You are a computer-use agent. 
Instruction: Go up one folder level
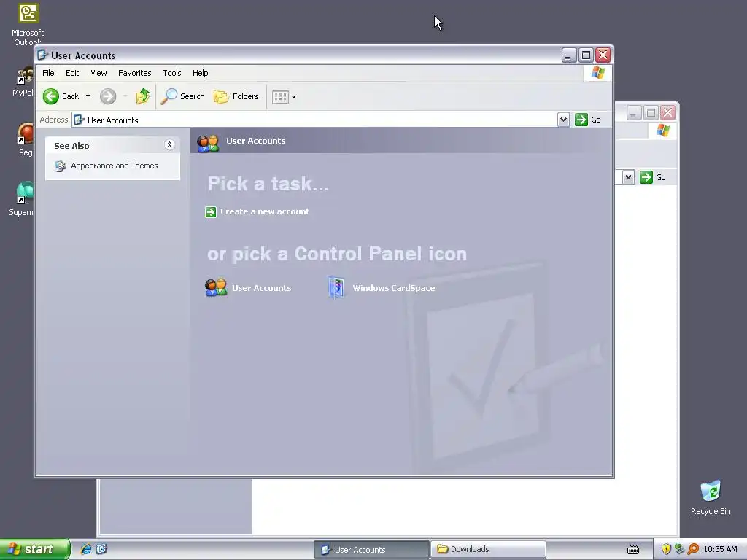click(142, 96)
